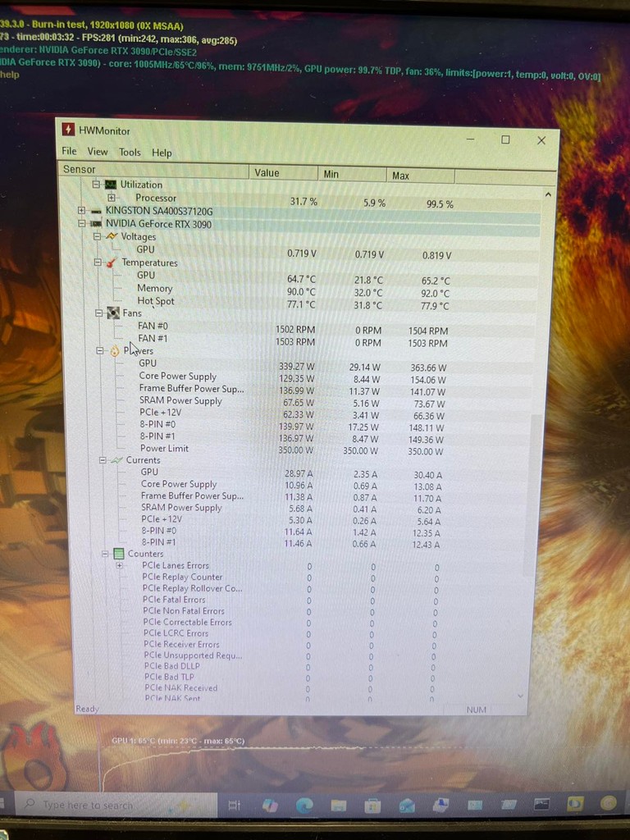The width and height of the screenshot is (630, 840).
Task: Collapse the Temperatures group
Action: coord(98,262)
